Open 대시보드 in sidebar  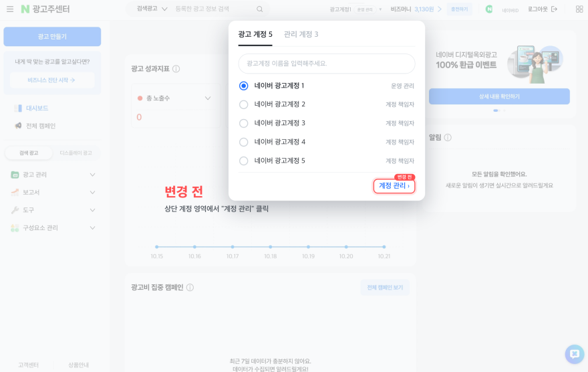(37, 108)
